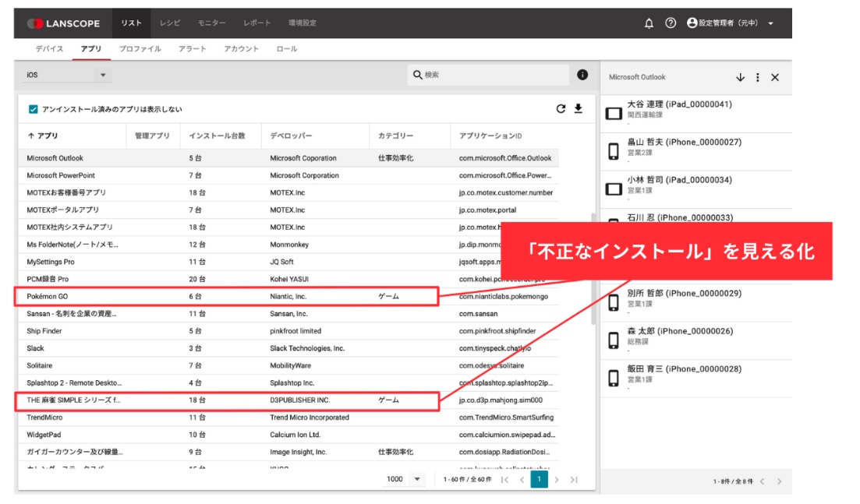Click the notification bell icon
The height and width of the screenshot is (504, 860).
pos(649,23)
